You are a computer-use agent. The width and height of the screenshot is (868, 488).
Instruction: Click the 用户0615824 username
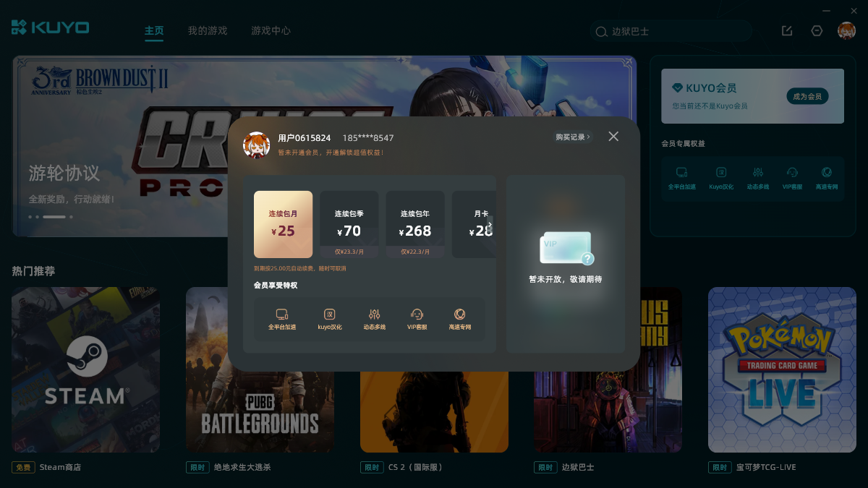pyautogui.click(x=305, y=138)
